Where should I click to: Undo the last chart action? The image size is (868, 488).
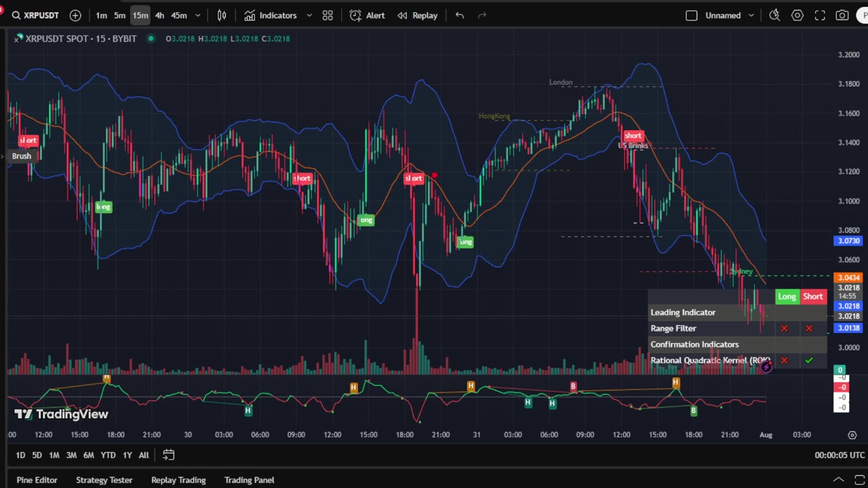tap(460, 15)
